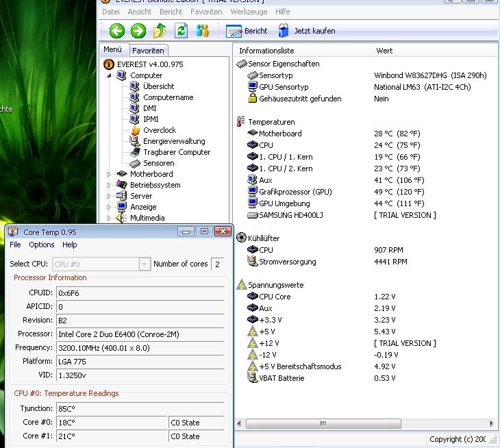
Task: Click the green Back arrow in EVEREST toolbar
Action: click(x=117, y=31)
